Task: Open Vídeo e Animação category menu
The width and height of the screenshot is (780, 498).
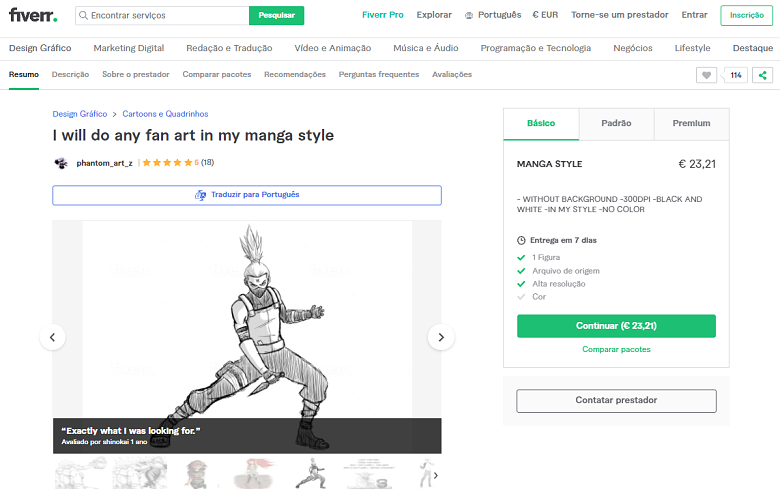Action: [333, 48]
